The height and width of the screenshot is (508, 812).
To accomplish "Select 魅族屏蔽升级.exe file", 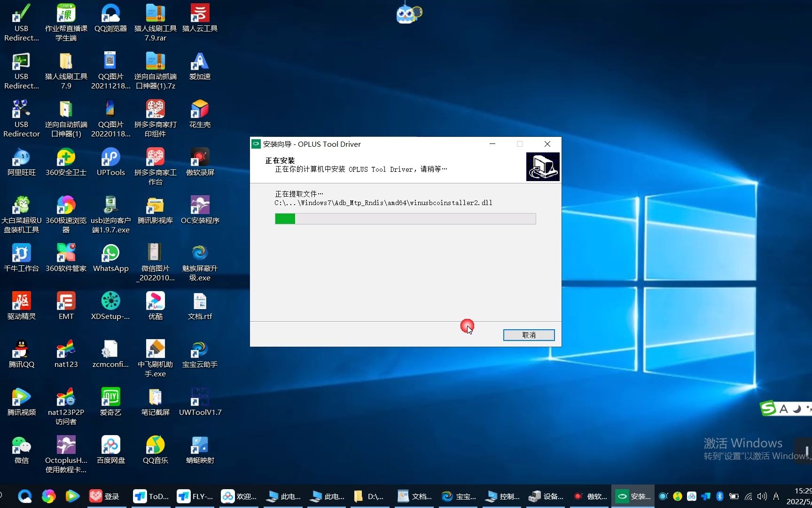I will point(200,262).
